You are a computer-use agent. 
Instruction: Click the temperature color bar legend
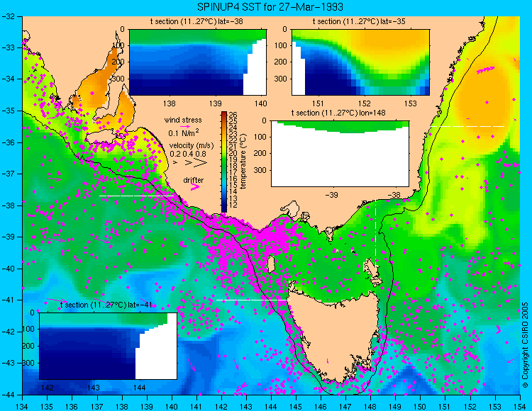coord(224,162)
